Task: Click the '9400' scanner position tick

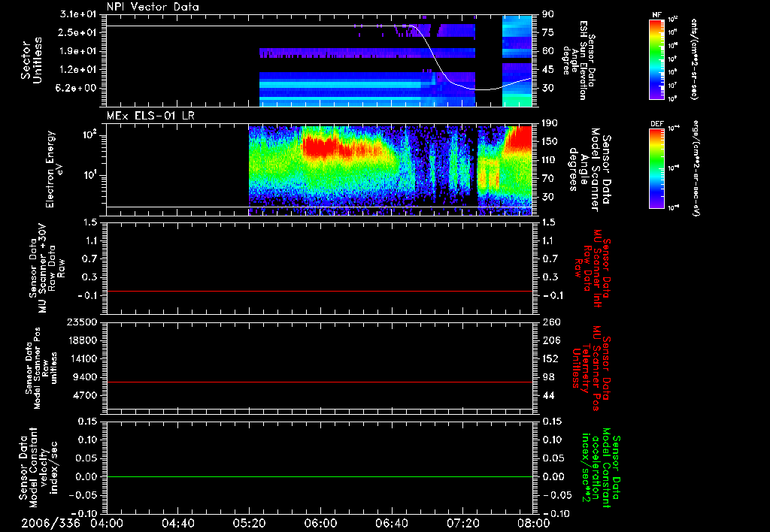Action: click(84, 377)
